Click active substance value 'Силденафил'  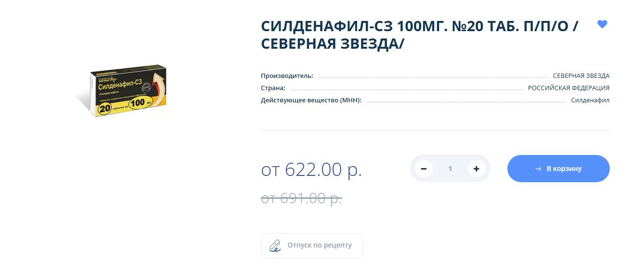(590, 100)
